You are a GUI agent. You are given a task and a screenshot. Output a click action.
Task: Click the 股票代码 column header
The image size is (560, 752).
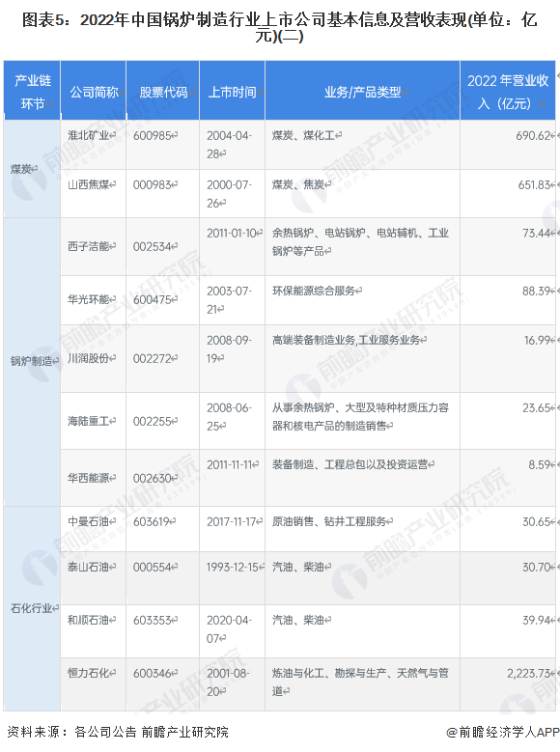pyautogui.click(x=163, y=91)
